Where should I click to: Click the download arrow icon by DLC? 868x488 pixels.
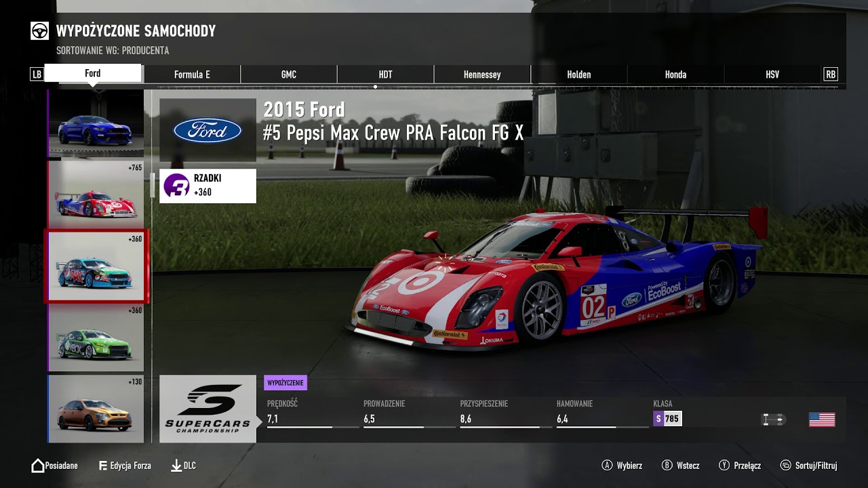click(x=176, y=466)
